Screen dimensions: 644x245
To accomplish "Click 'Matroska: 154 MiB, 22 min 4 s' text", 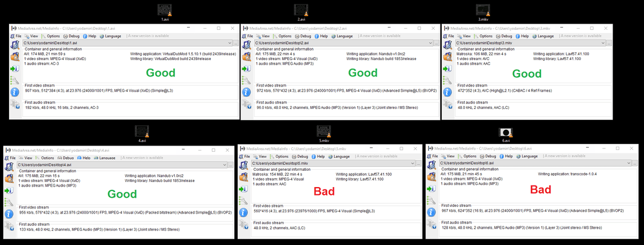I will click(x=276, y=174).
